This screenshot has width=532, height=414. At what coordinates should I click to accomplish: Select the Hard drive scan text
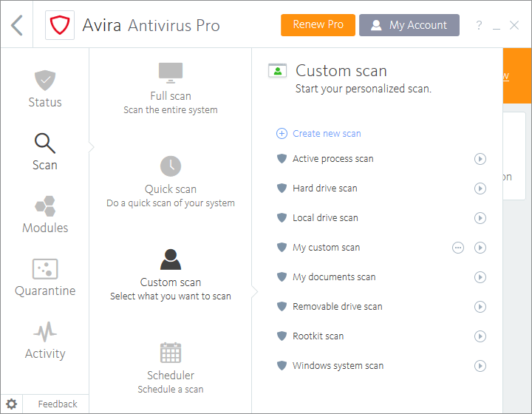point(324,189)
